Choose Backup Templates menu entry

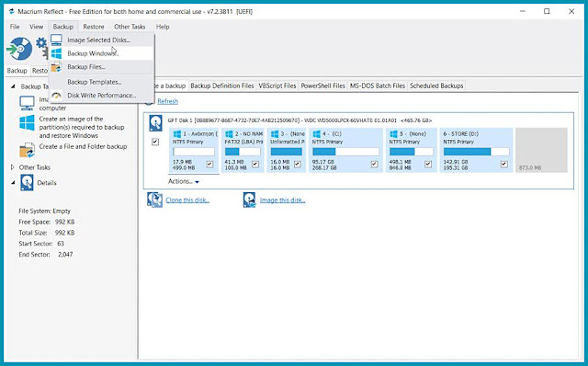click(102, 82)
